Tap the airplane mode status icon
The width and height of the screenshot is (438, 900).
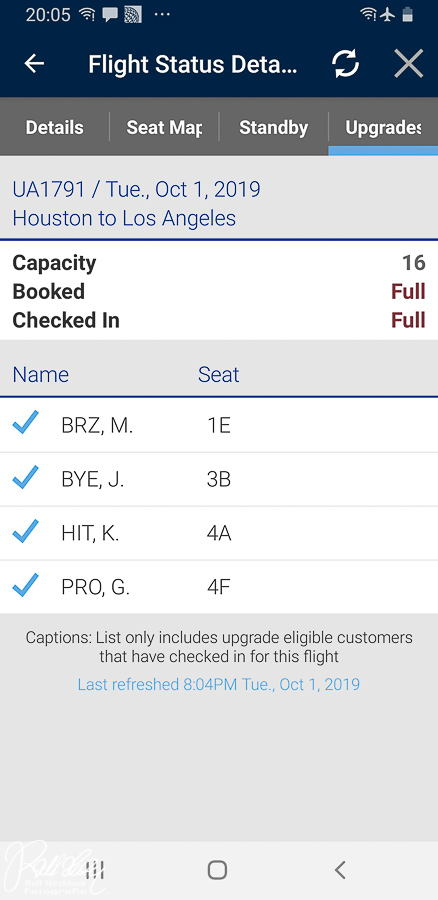click(x=388, y=15)
